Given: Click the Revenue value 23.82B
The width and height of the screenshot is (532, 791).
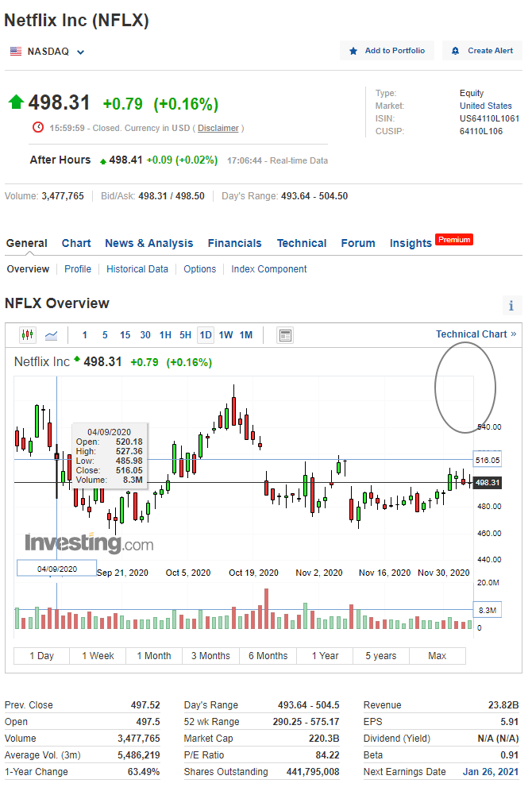Looking at the screenshot, I should (503, 705).
